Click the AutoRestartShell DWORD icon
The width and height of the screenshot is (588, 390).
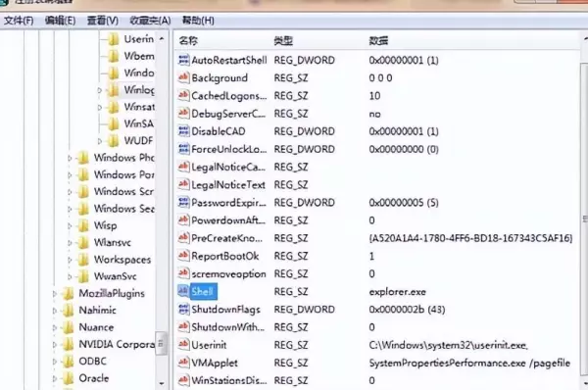(184, 60)
